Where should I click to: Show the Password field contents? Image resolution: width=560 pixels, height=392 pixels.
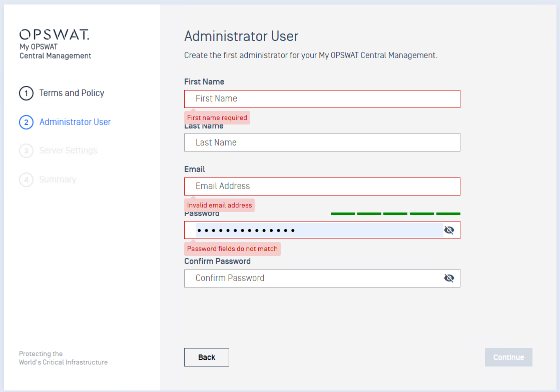(x=449, y=230)
